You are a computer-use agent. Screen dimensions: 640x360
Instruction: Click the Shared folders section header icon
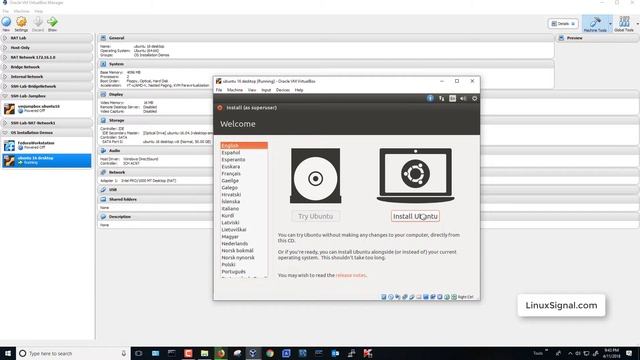point(103,199)
